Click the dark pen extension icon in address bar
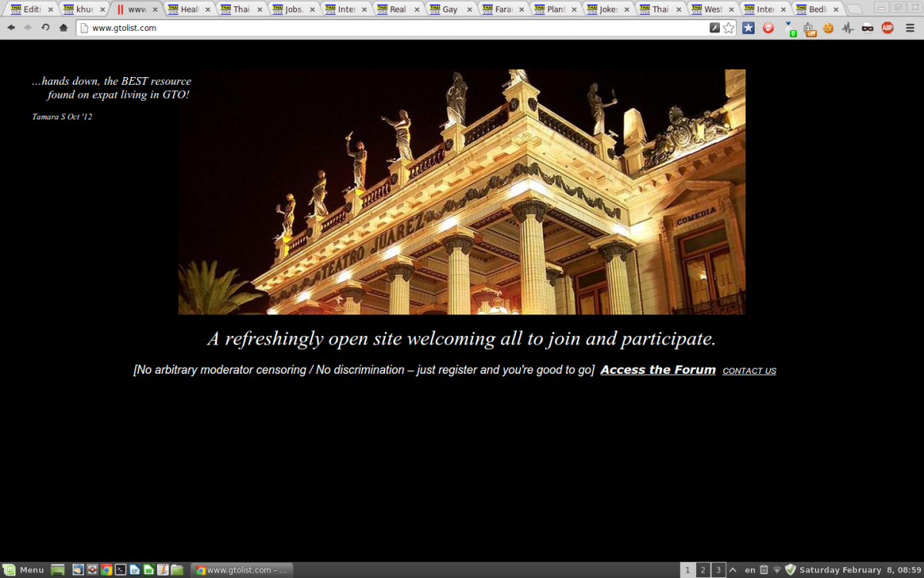The height and width of the screenshot is (578, 924). click(x=715, y=28)
